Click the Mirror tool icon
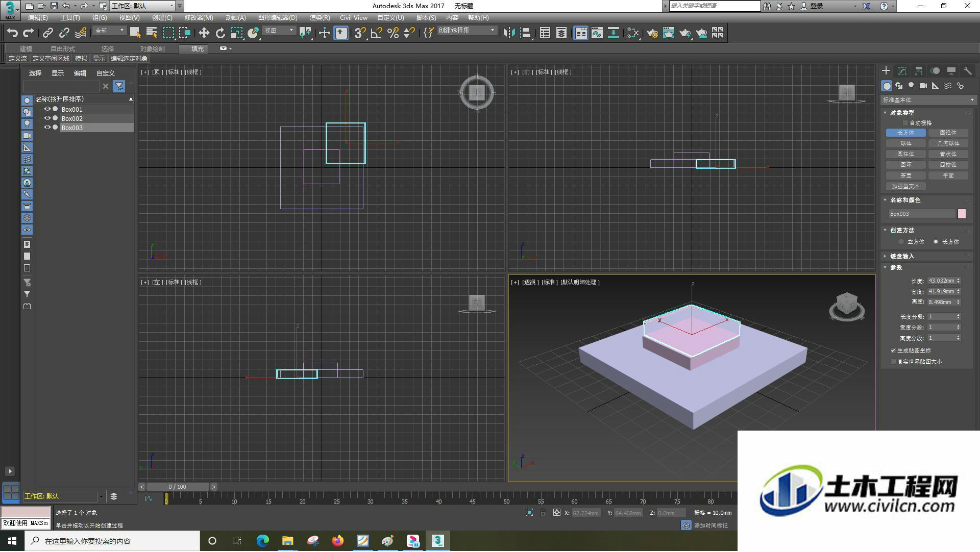980x552 pixels. coord(509,33)
